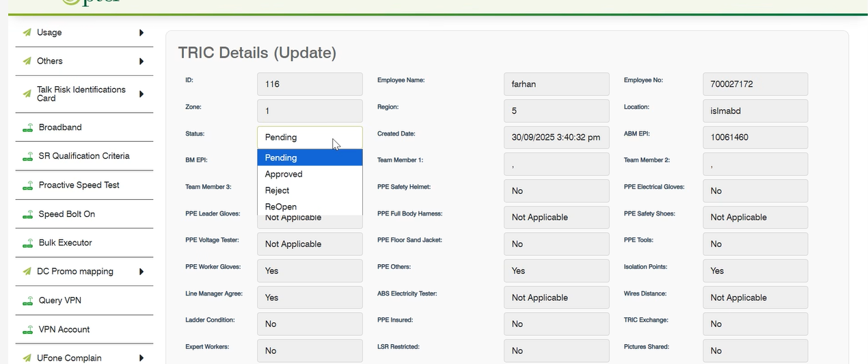The image size is (868, 364).
Task: Expand Talk Risk Identifications Card arrow
Action: pos(141,94)
